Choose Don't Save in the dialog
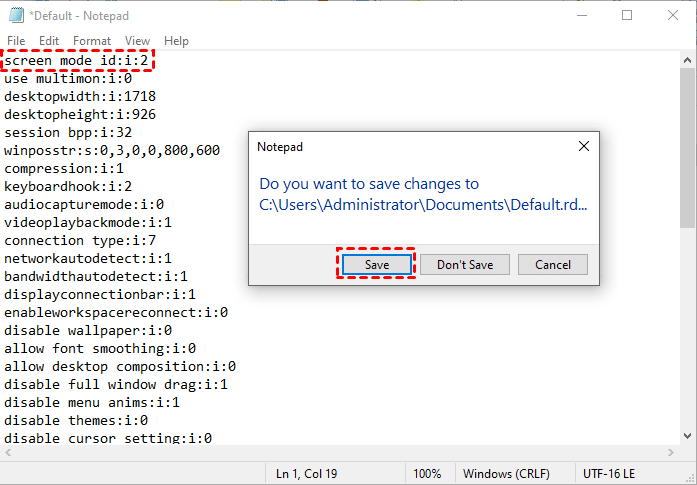Screen dimensions: 697x485 click(x=465, y=265)
